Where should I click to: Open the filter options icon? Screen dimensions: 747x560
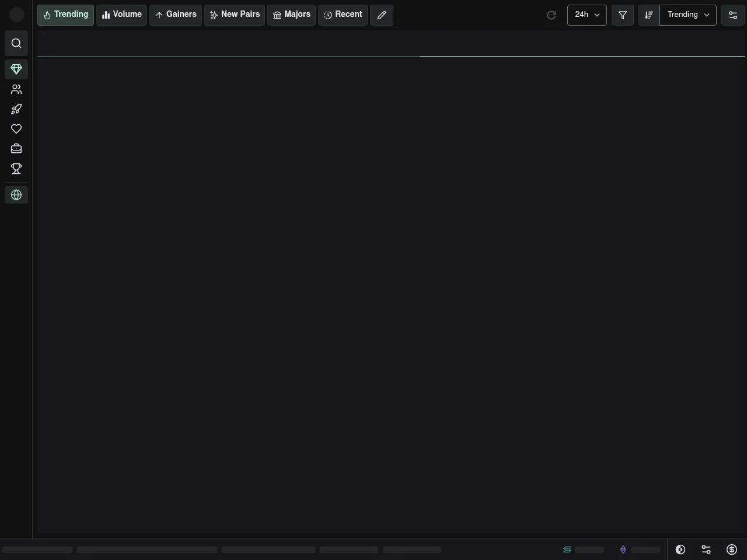point(622,15)
